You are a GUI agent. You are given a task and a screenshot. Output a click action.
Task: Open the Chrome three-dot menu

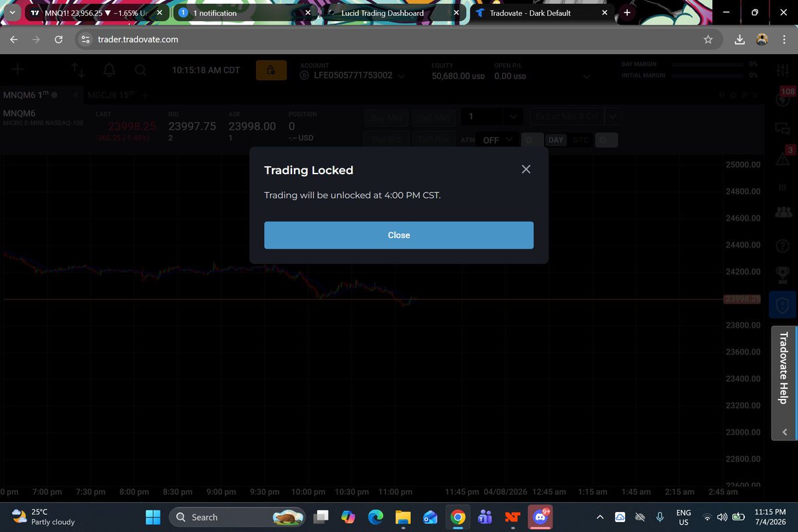(785, 40)
